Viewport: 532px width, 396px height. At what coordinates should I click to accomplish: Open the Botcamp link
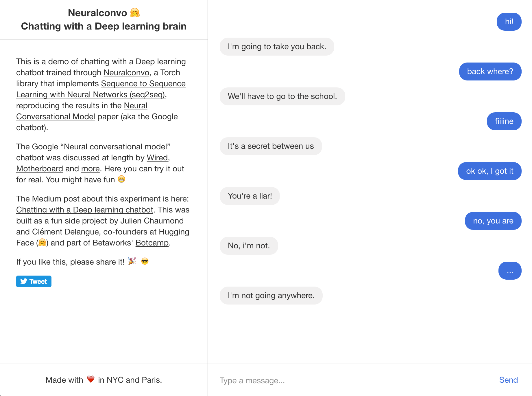click(152, 243)
